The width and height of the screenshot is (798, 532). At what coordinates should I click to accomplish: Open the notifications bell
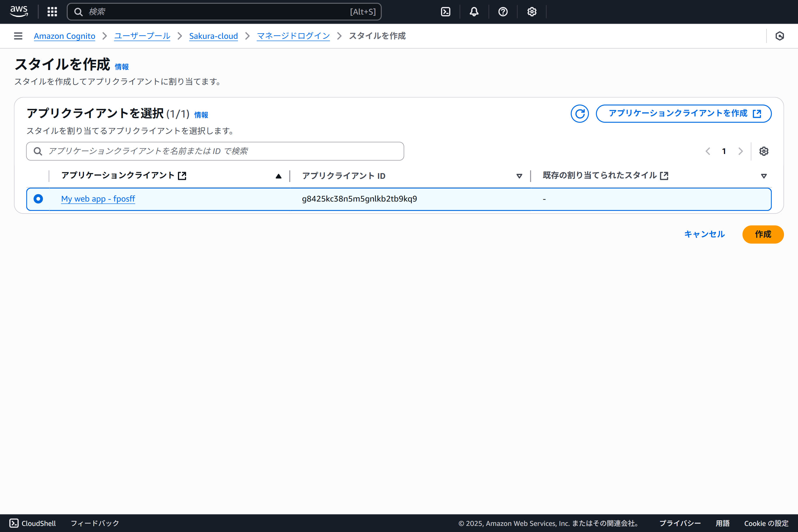(x=474, y=12)
